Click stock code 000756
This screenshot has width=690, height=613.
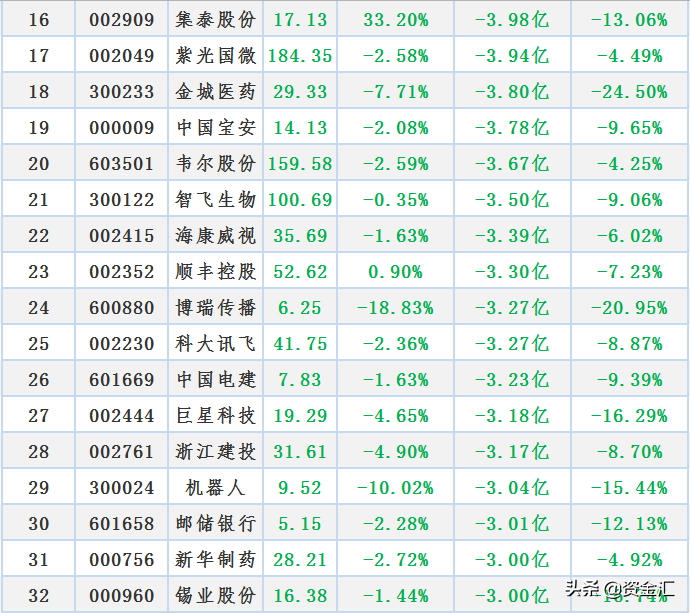pos(121,560)
